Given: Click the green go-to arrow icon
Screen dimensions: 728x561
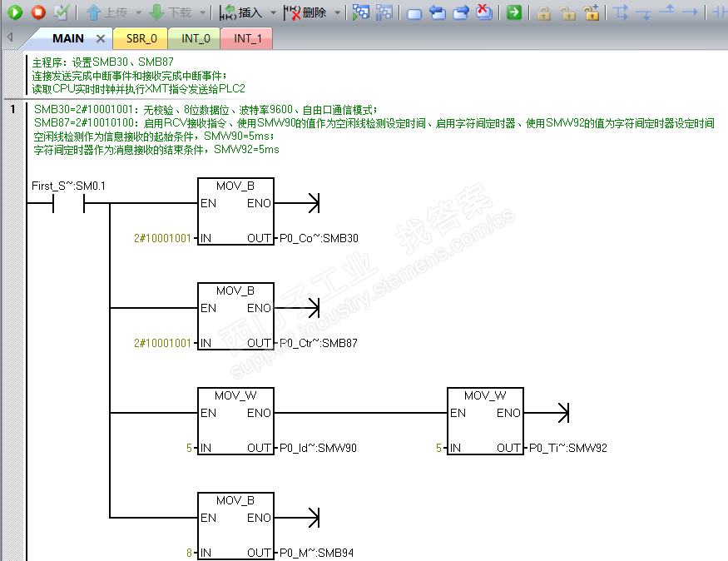Looking at the screenshot, I should point(514,12).
